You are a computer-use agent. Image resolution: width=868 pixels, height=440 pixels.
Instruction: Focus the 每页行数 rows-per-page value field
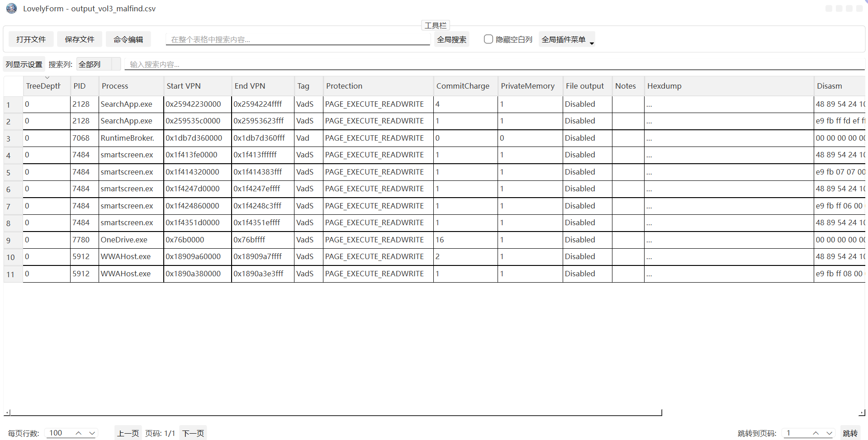pos(60,433)
